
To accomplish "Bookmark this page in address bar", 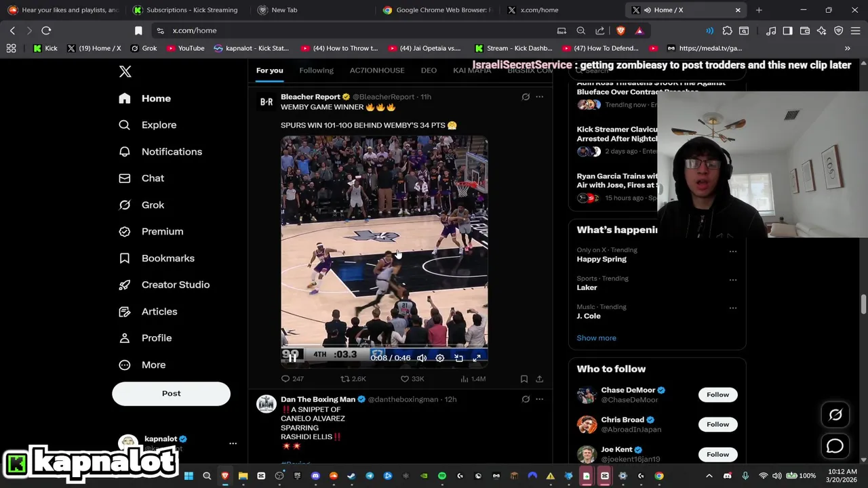I will pyautogui.click(x=138, y=30).
